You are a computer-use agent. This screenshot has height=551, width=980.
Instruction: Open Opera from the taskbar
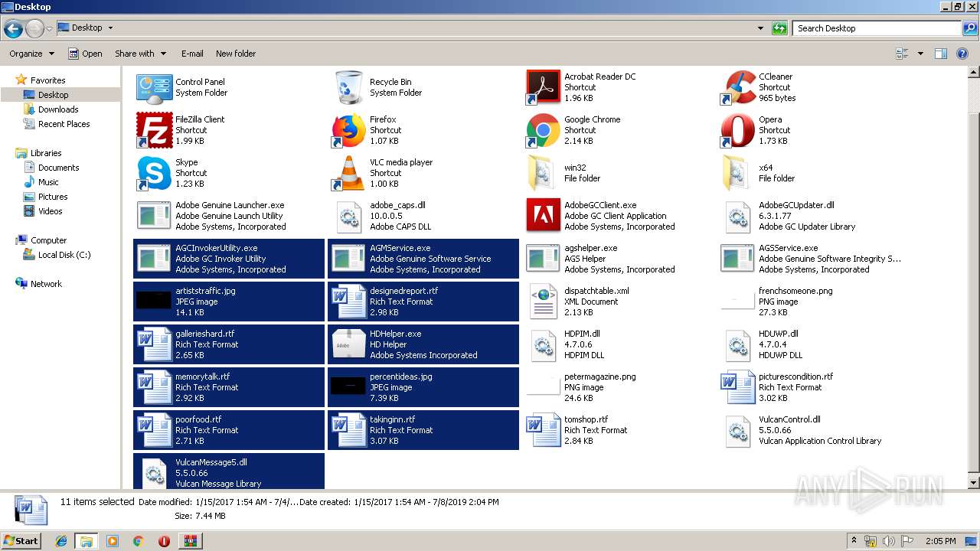pos(164,541)
